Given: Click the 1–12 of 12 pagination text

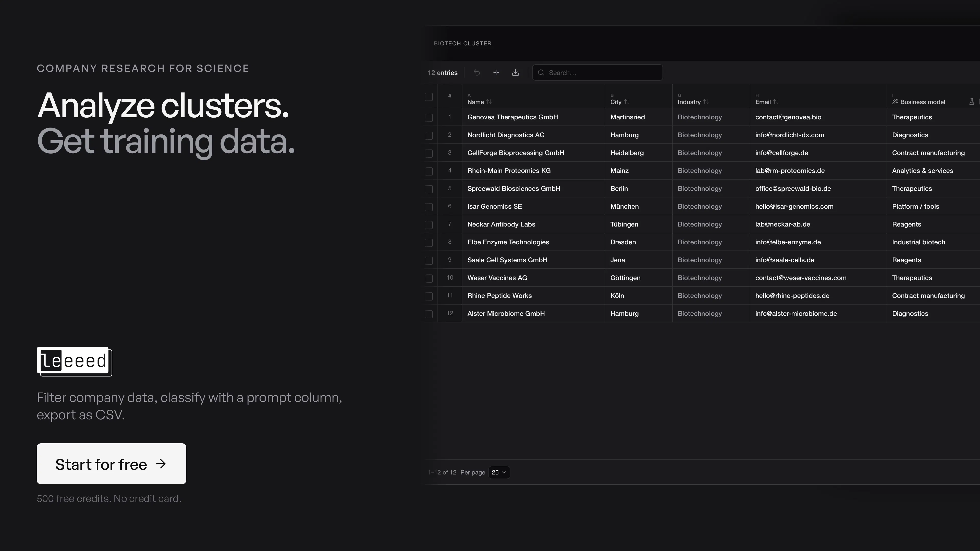Looking at the screenshot, I should [x=442, y=472].
